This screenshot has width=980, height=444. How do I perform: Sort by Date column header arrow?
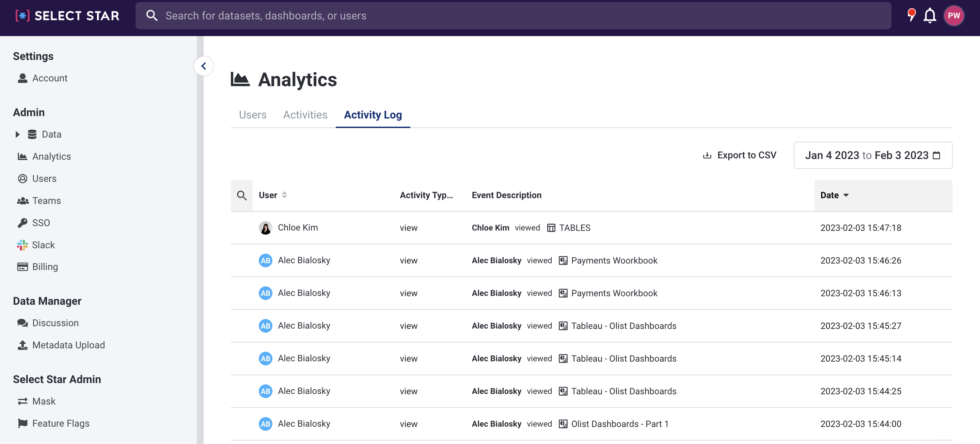[846, 195]
